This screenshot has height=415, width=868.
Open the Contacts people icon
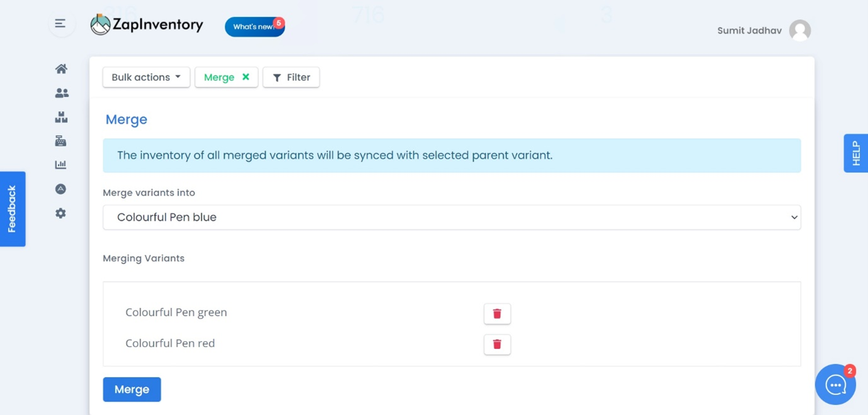tap(61, 93)
